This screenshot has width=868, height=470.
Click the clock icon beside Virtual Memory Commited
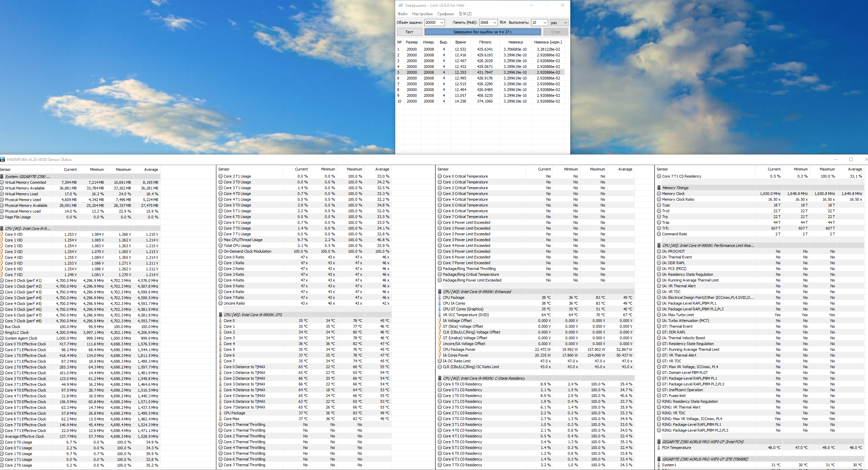(x=2, y=182)
